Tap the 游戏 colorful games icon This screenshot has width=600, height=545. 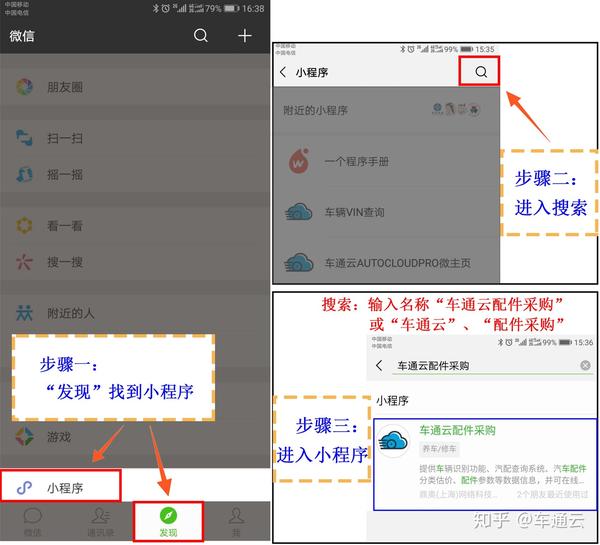point(24,436)
